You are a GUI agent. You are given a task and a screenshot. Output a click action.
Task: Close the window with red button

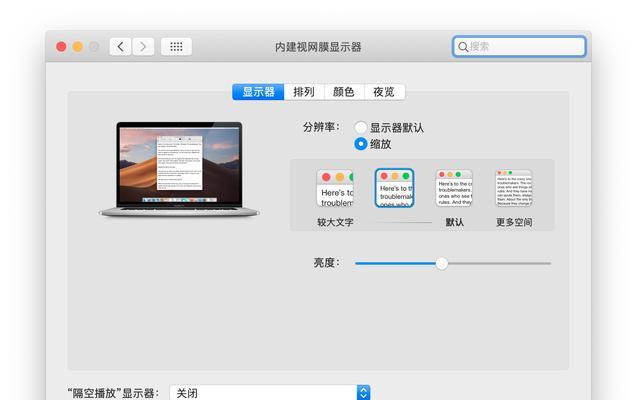click(x=61, y=47)
